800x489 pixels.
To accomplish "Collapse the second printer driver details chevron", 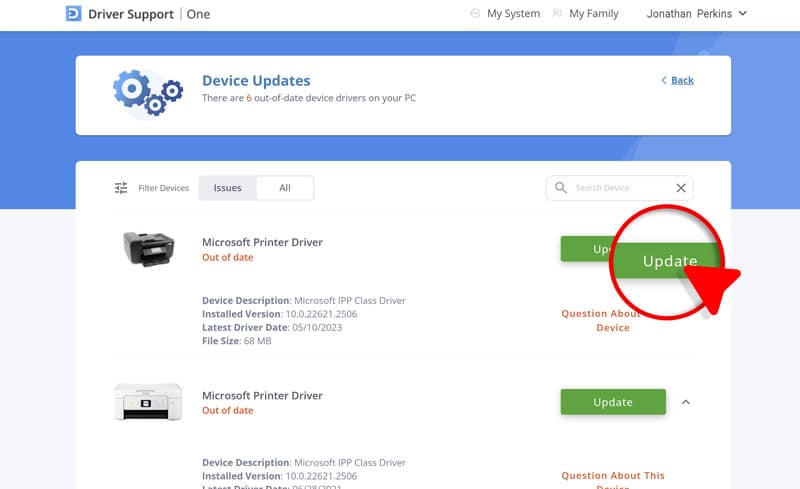I will point(686,402).
